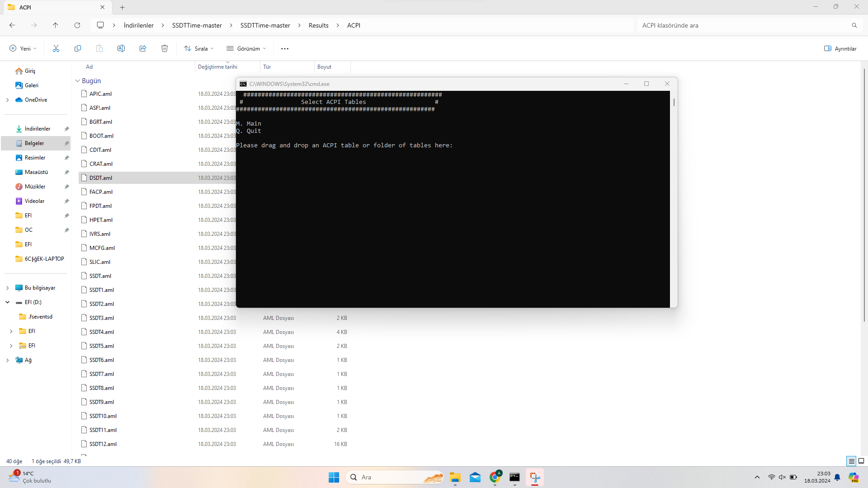The width and height of the screenshot is (868, 488).
Task: Click the Delete trash icon
Action: (165, 48)
